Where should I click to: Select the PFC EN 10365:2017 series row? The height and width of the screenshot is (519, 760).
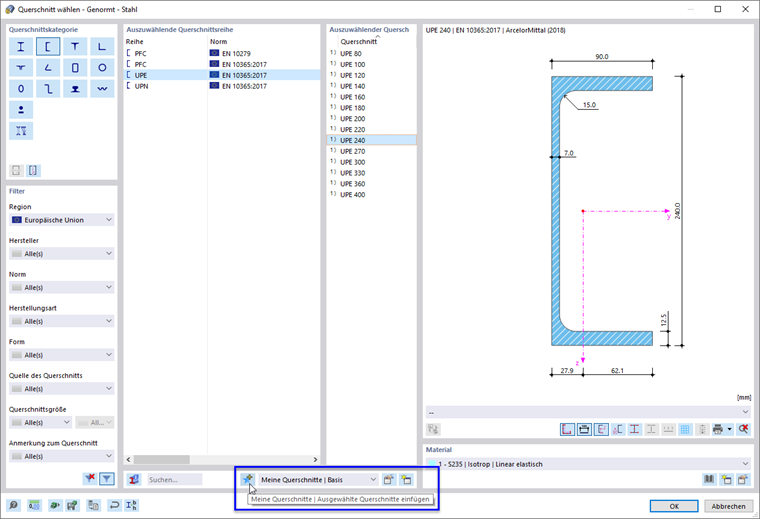tap(222, 64)
